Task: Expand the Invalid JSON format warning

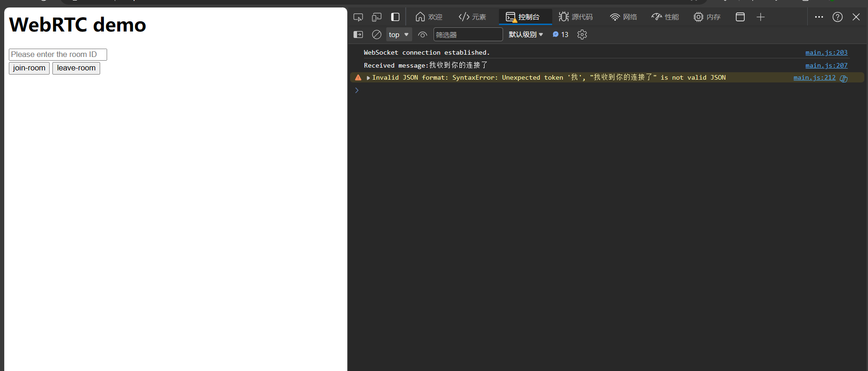Action: pos(368,78)
